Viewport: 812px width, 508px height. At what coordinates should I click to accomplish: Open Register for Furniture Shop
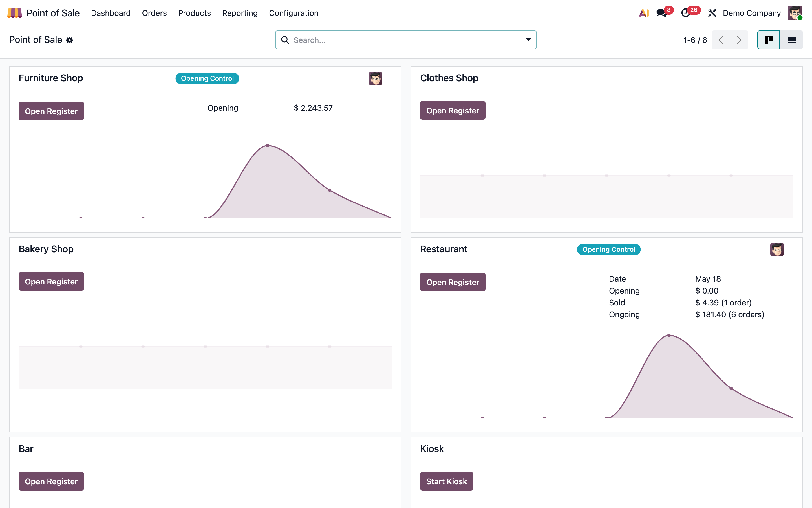(51, 111)
